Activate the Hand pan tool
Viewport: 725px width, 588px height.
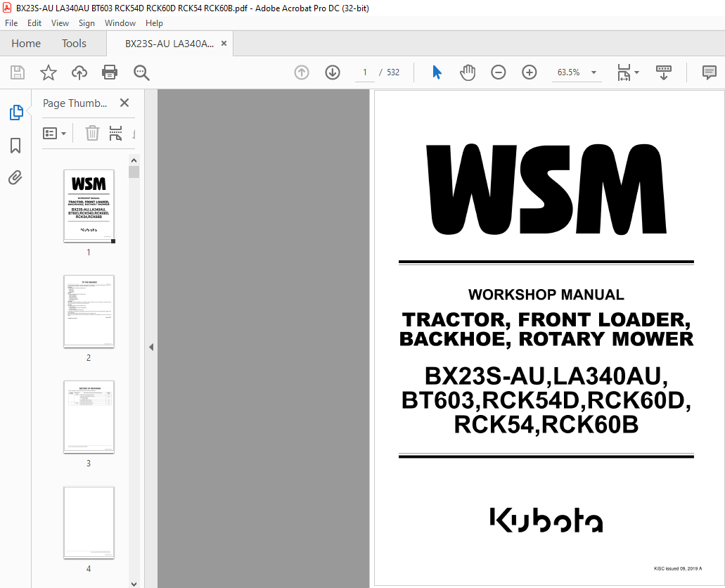coord(468,72)
